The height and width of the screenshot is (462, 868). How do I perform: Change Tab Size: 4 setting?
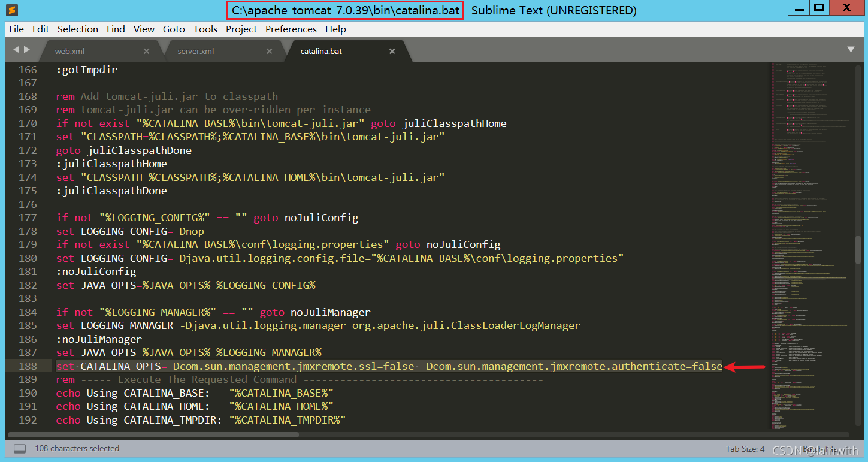pos(745,449)
